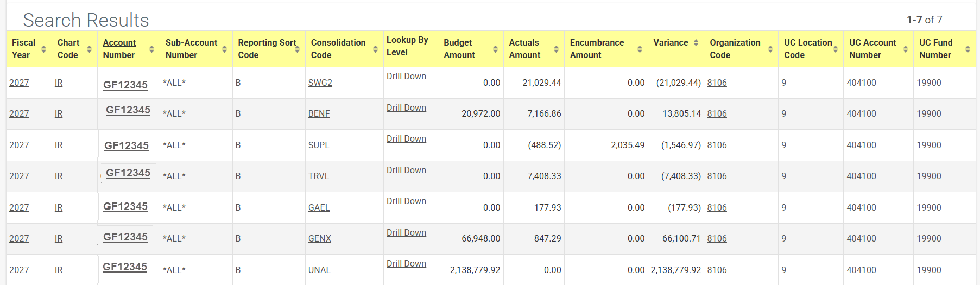
Task: Open GAEL consolidation code link
Action: (x=319, y=207)
